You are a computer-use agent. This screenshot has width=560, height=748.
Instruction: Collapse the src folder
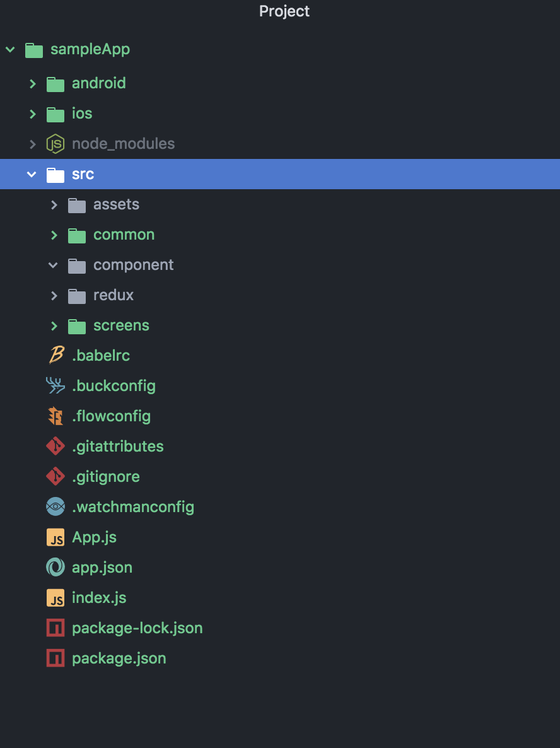click(32, 174)
